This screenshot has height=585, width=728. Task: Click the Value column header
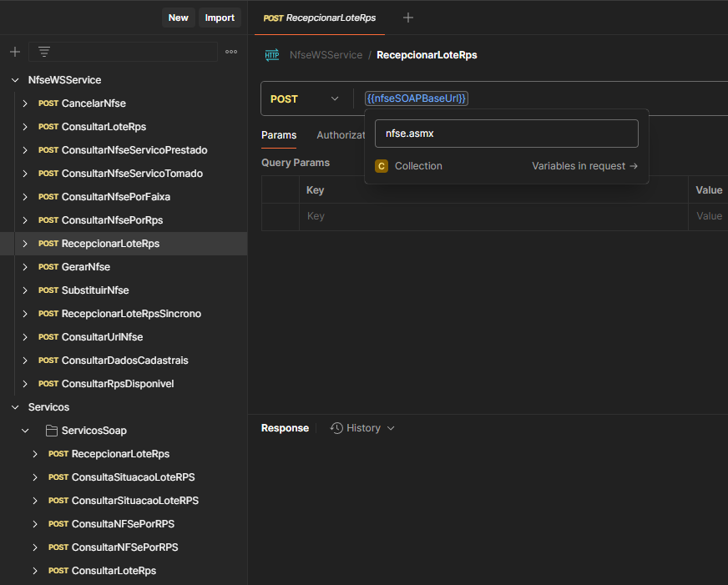pos(709,189)
